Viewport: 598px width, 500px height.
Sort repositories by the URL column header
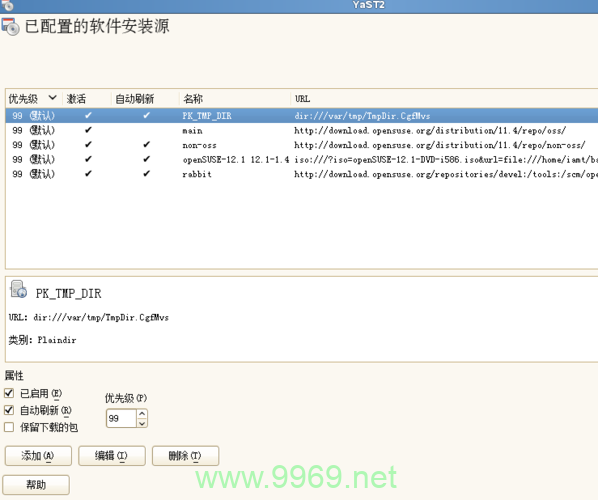(302, 99)
